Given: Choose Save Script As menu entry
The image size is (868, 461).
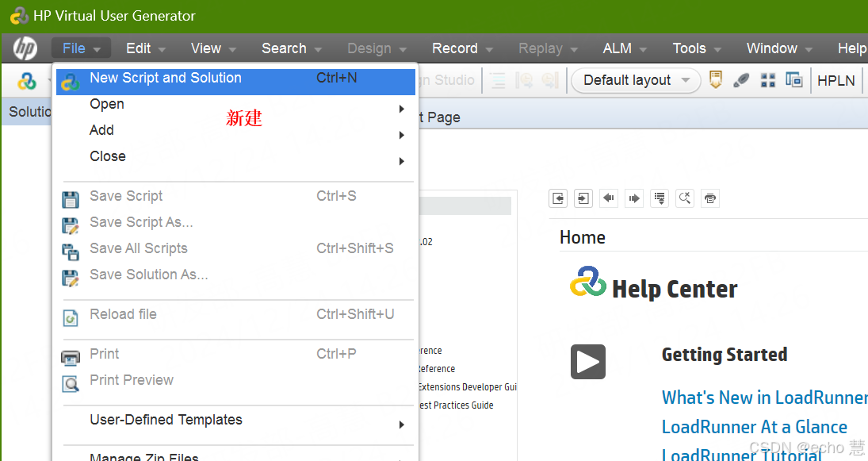Looking at the screenshot, I should [235, 222].
